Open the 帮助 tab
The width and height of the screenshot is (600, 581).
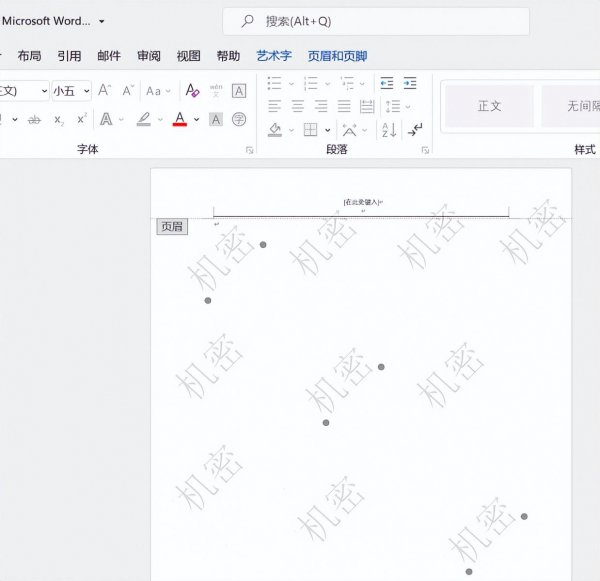click(228, 56)
